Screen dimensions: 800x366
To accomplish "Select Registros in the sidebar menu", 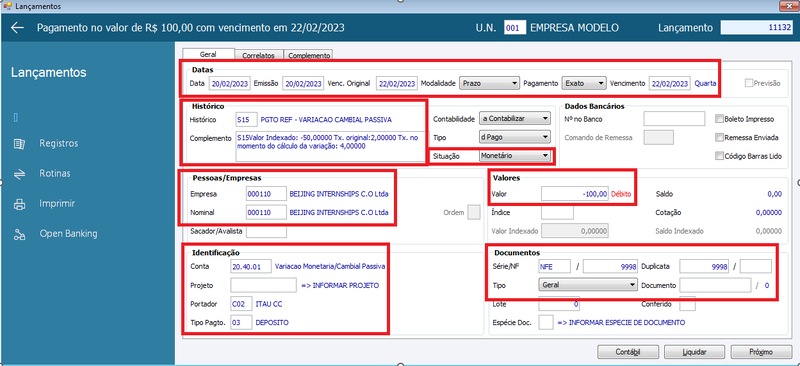I will point(59,143).
